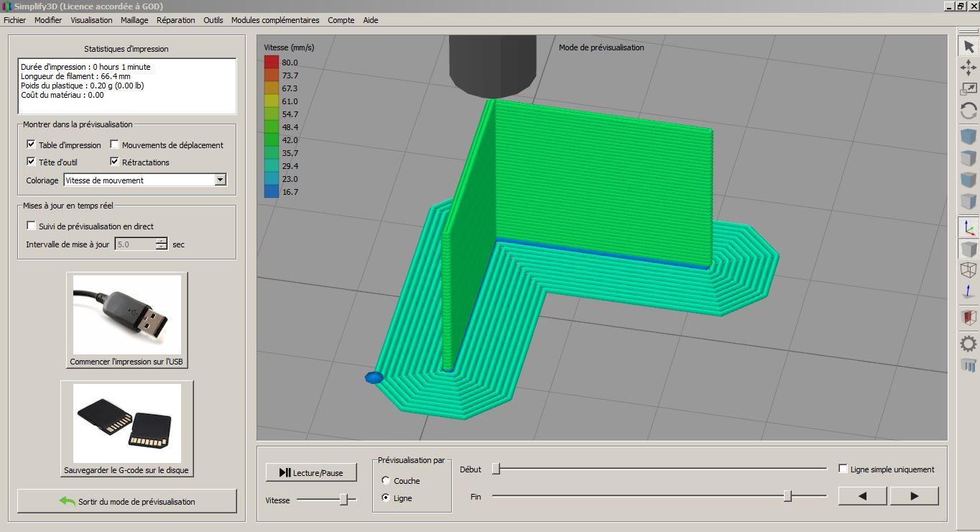Switch to wireframe rendering view
Image resolution: width=980 pixels, height=532 pixels.
pyautogui.click(x=969, y=270)
